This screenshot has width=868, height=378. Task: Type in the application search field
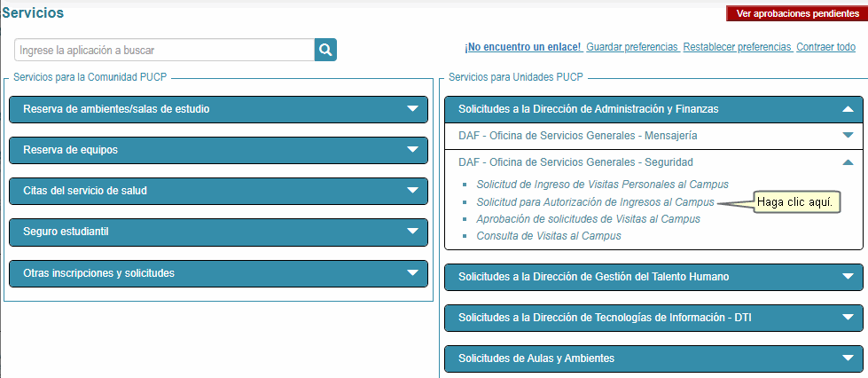point(165,51)
